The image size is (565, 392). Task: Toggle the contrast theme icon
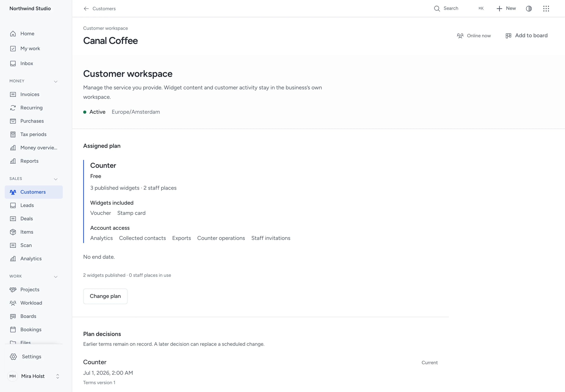(529, 9)
